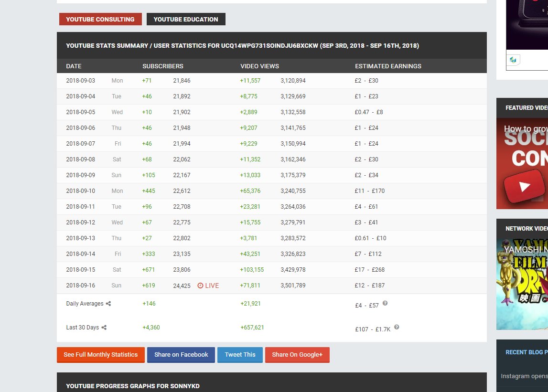
Task: Click the share icon beside Daily Averages
Action: [108, 304]
